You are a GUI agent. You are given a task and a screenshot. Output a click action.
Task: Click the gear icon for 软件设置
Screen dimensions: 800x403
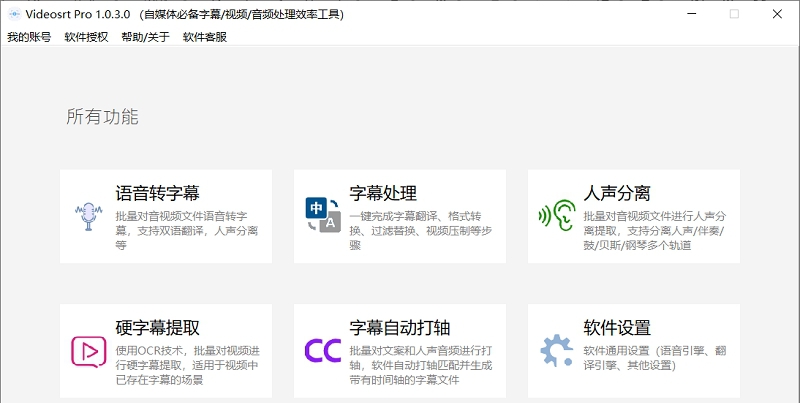point(557,350)
